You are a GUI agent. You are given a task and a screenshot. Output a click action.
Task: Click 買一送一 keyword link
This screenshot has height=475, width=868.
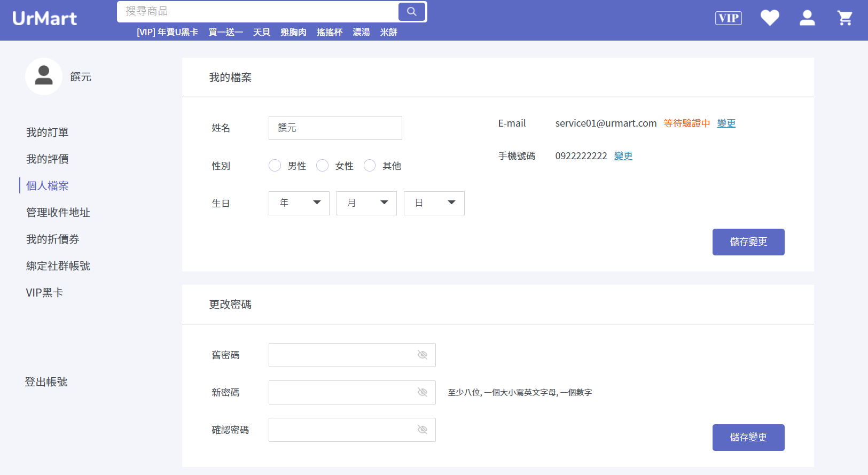226,32
